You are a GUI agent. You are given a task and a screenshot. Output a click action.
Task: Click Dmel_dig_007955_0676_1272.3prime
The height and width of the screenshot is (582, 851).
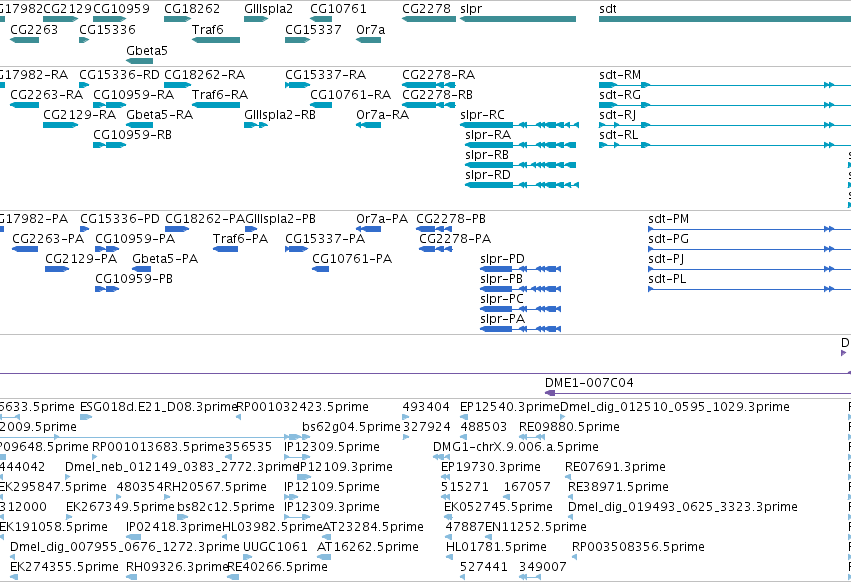[x=125, y=547]
